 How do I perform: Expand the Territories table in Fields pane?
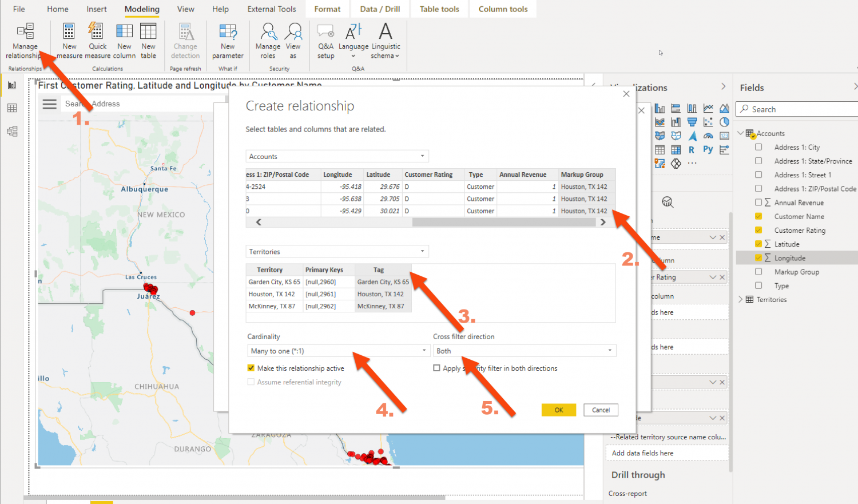[741, 299]
